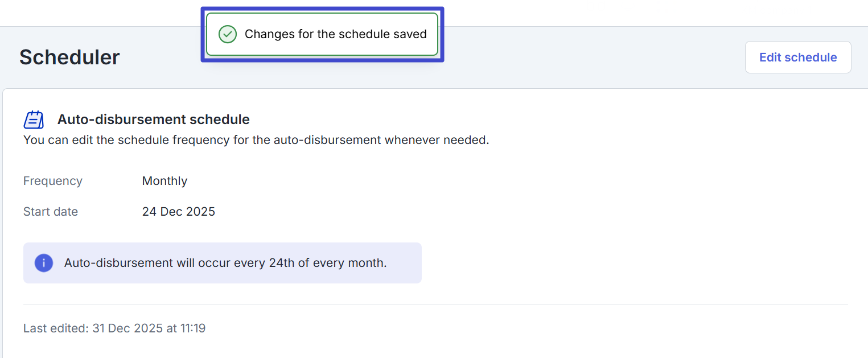The image size is (868, 358).
Task: Click the Frequency label
Action: coord(53,181)
